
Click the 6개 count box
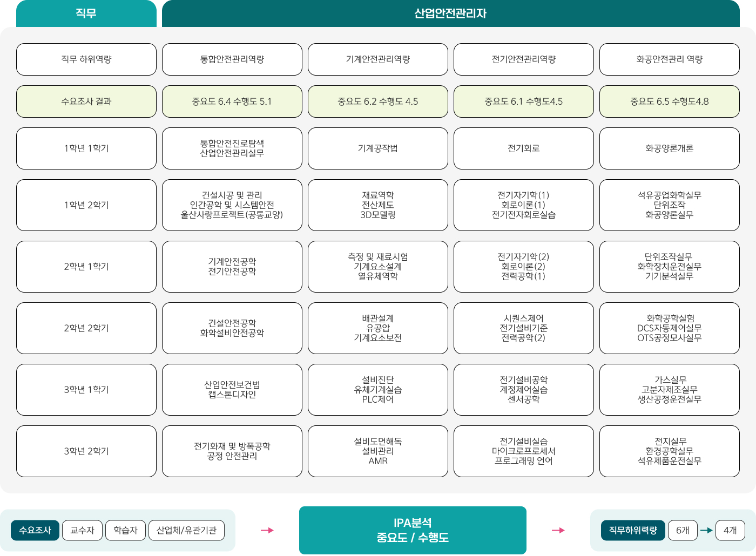pyautogui.click(x=683, y=530)
